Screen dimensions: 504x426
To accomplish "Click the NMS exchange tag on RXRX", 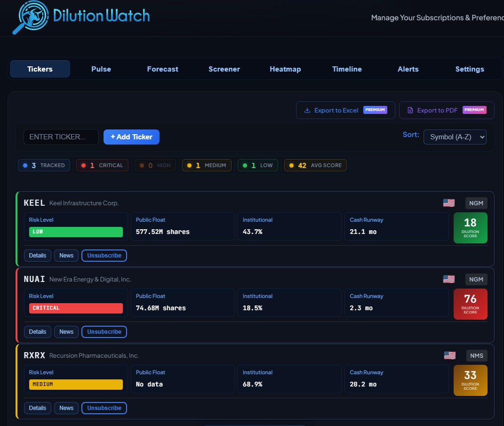I will (477, 355).
